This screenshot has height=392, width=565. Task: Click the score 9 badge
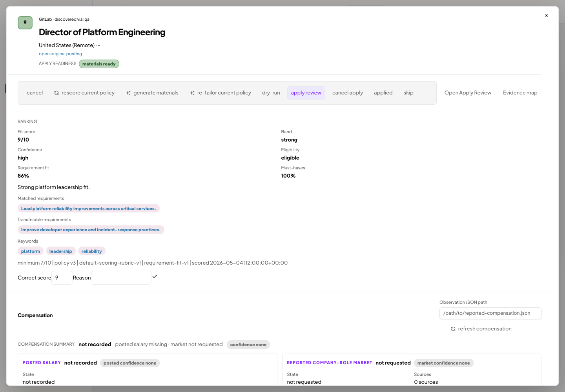[25, 23]
